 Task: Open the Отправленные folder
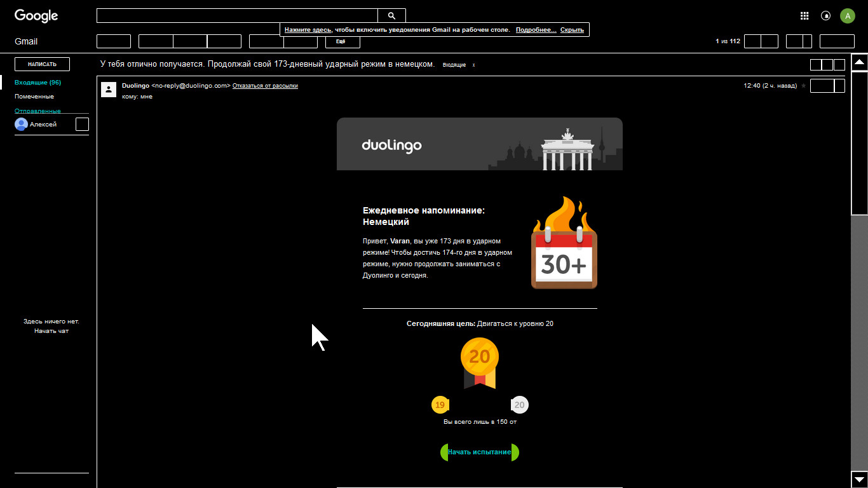pyautogui.click(x=38, y=111)
